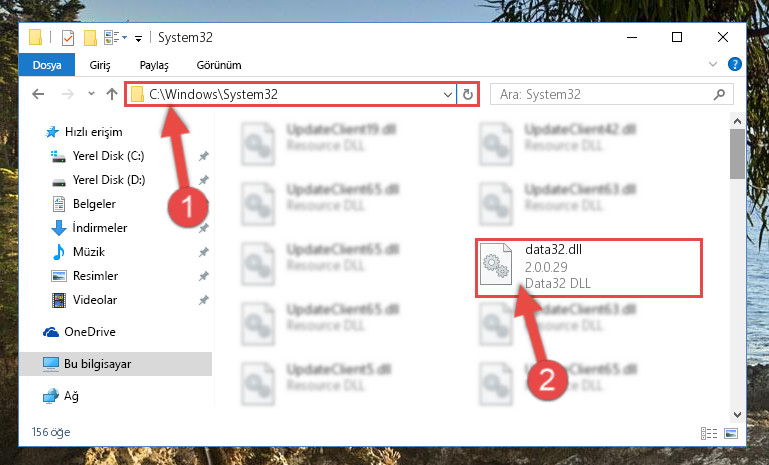The height and width of the screenshot is (465, 769).
Task: Go back with the left arrow
Action: (38, 94)
